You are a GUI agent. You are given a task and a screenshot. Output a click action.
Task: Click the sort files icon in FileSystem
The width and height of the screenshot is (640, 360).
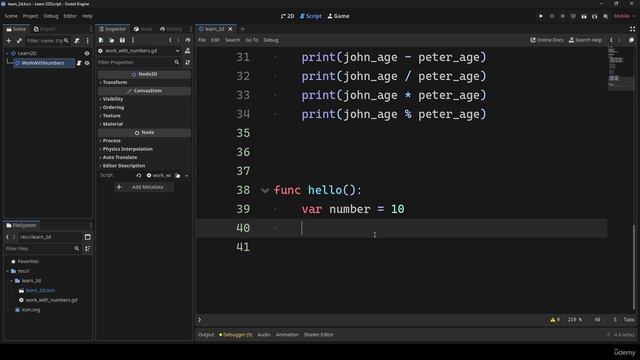[x=87, y=249]
